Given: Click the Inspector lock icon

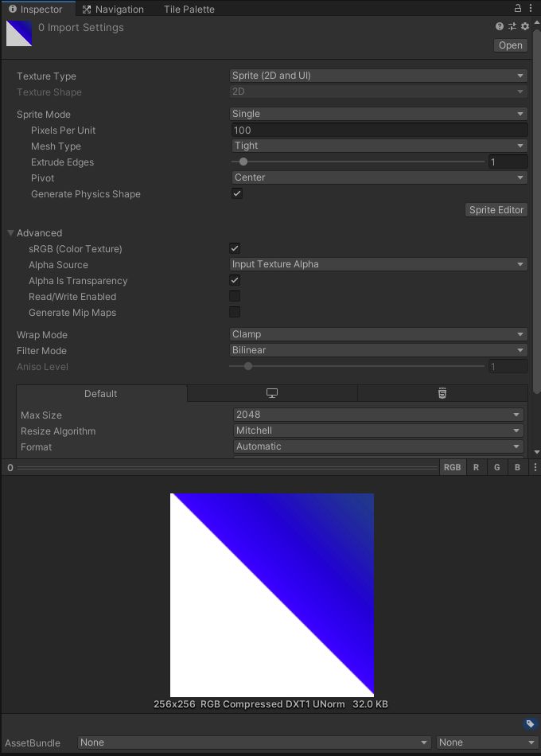Looking at the screenshot, I should pos(517,8).
